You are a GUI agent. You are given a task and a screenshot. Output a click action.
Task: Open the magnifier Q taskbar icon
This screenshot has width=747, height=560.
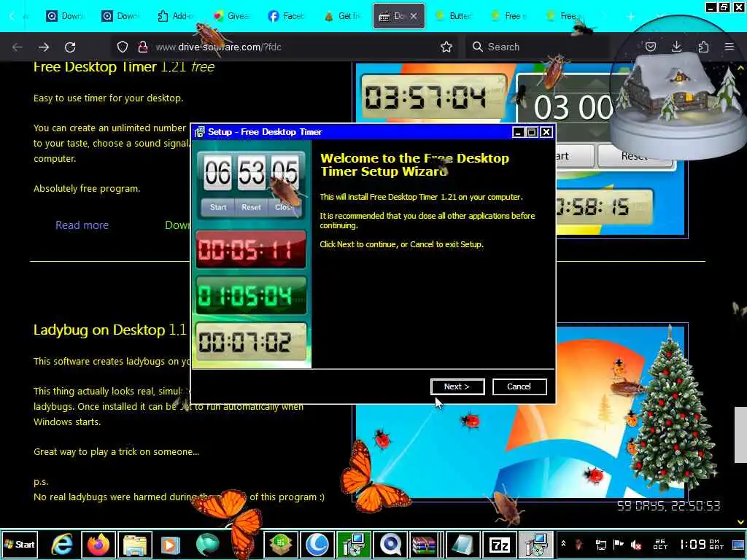[390, 544]
